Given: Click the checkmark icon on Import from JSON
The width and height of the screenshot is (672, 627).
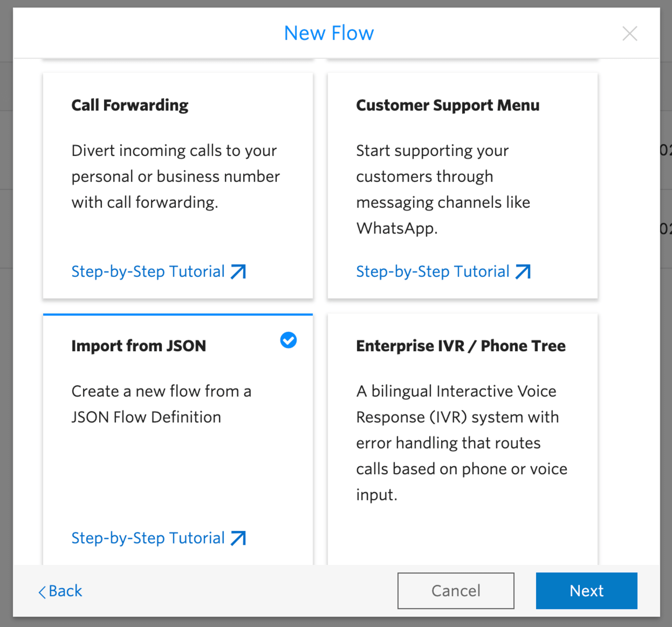Looking at the screenshot, I should 289,340.
